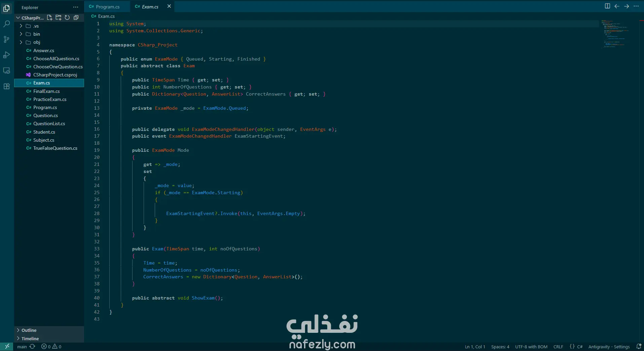Synchronize changes for main branch
Viewport: 644px width, 351px height.
32,347
